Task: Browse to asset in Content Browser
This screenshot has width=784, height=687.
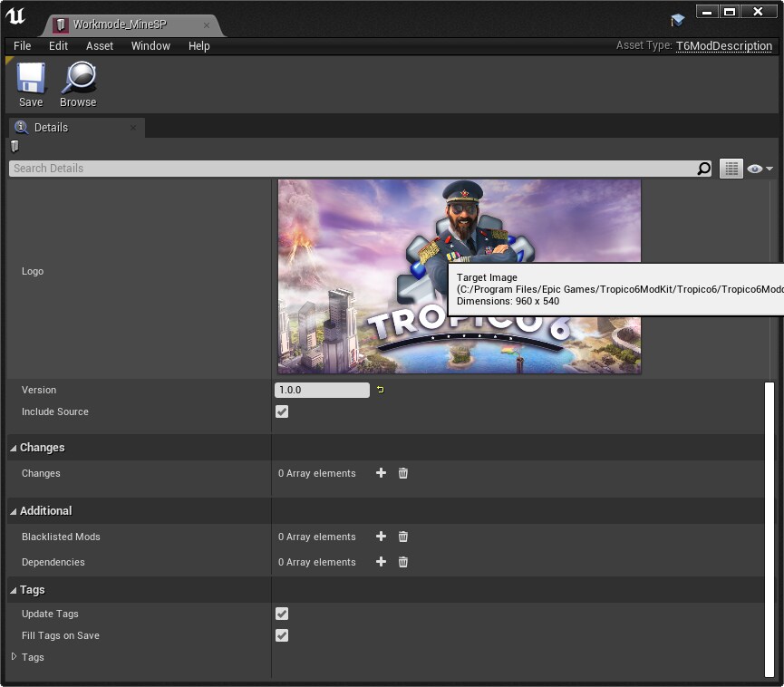Action: point(78,84)
